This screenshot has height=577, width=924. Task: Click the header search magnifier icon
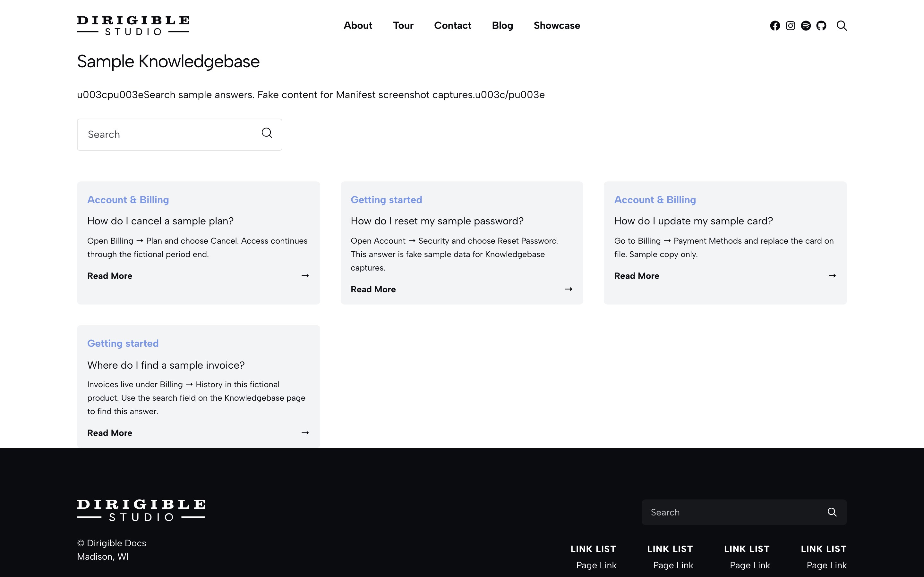point(842,26)
